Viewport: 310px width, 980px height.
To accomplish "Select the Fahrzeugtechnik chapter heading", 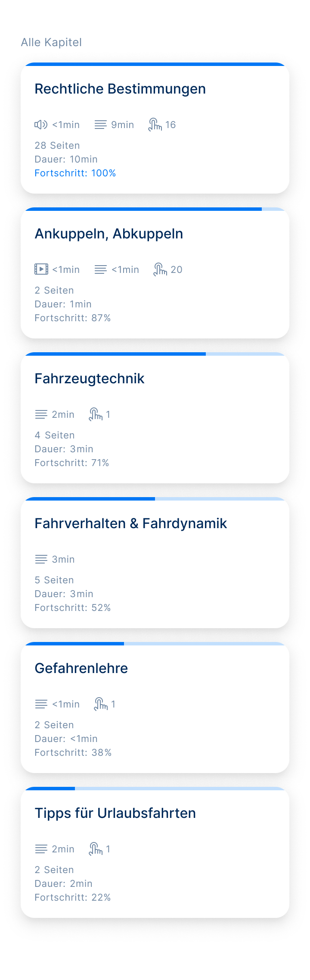I will (90, 379).
